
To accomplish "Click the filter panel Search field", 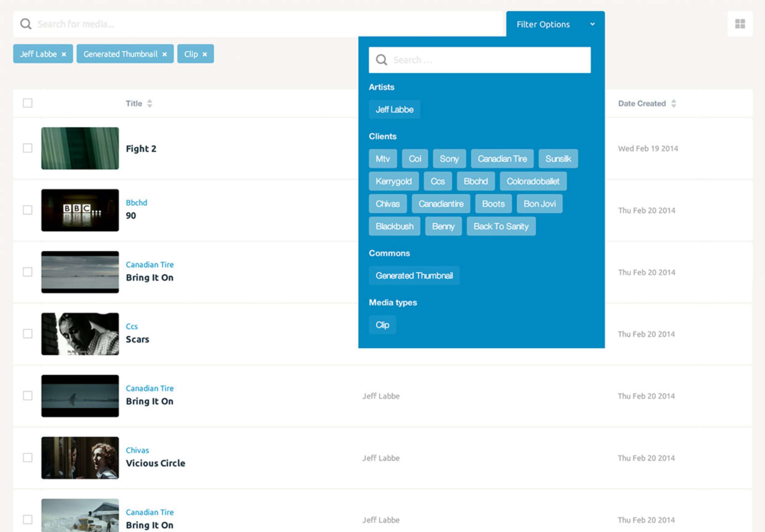I will 480,60.
